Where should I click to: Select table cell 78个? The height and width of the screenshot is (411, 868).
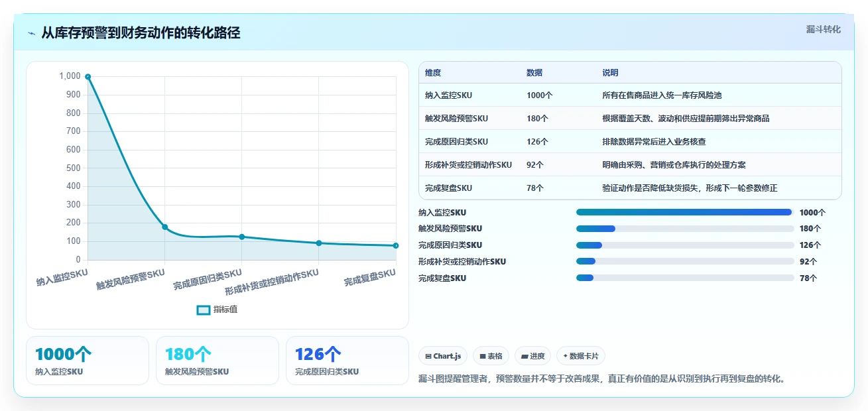click(x=535, y=188)
